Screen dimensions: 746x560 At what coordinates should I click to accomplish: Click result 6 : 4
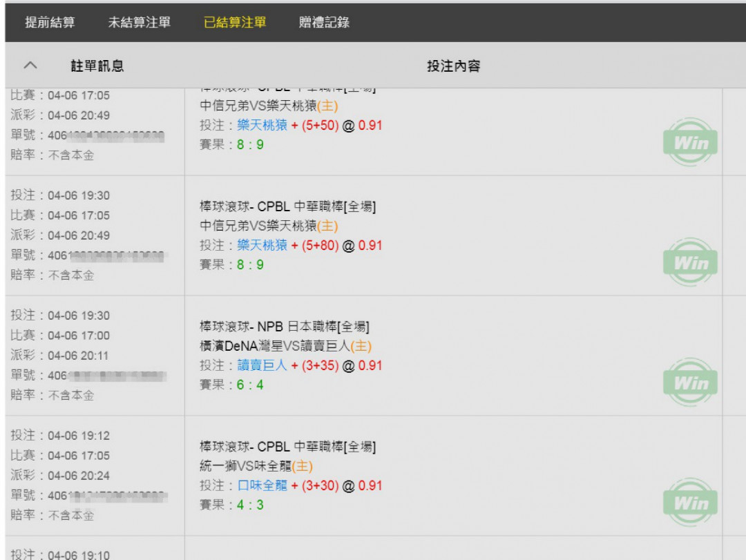(250, 385)
